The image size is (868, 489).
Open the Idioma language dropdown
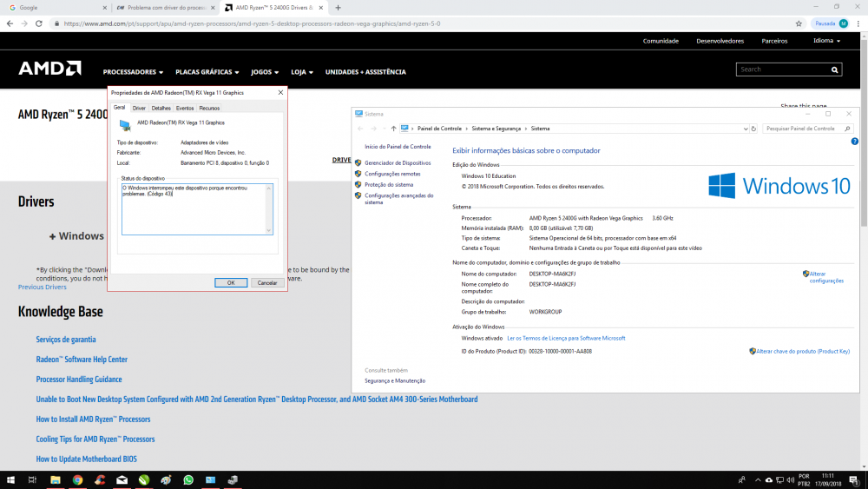826,41
